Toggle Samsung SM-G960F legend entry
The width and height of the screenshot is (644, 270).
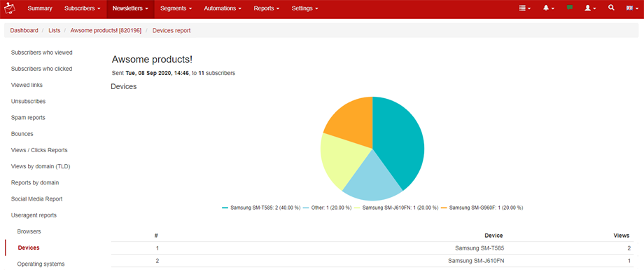(x=482, y=208)
